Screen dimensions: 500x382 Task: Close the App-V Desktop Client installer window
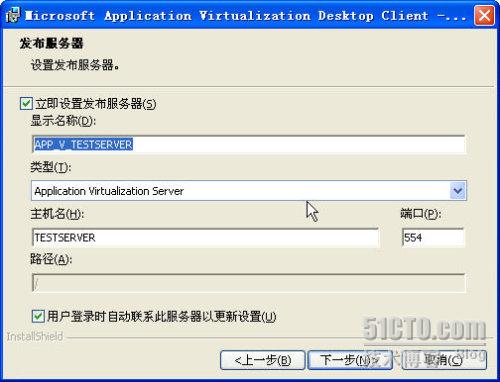(484, 16)
